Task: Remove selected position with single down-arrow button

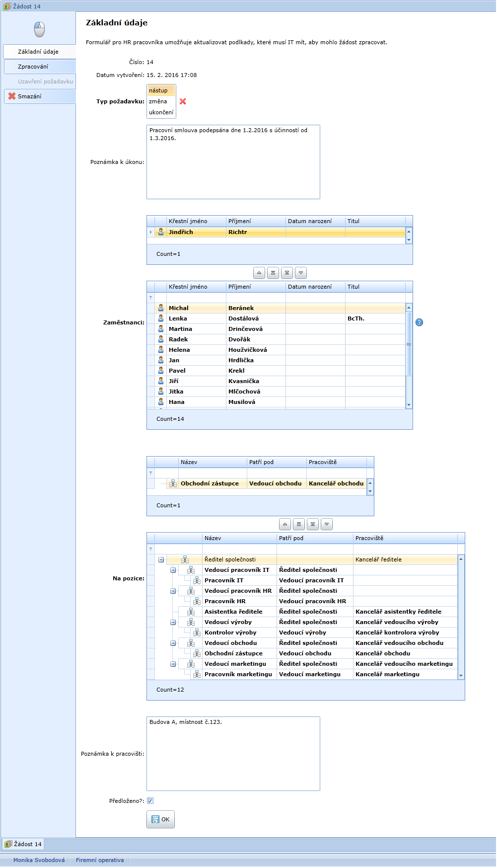Action: tap(327, 524)
